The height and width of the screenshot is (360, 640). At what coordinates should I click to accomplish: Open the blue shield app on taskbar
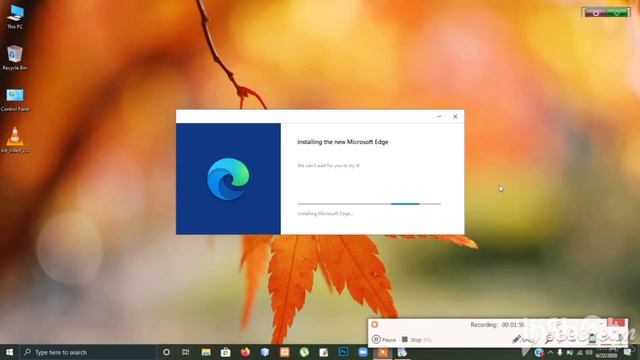[x=264, y=352]
